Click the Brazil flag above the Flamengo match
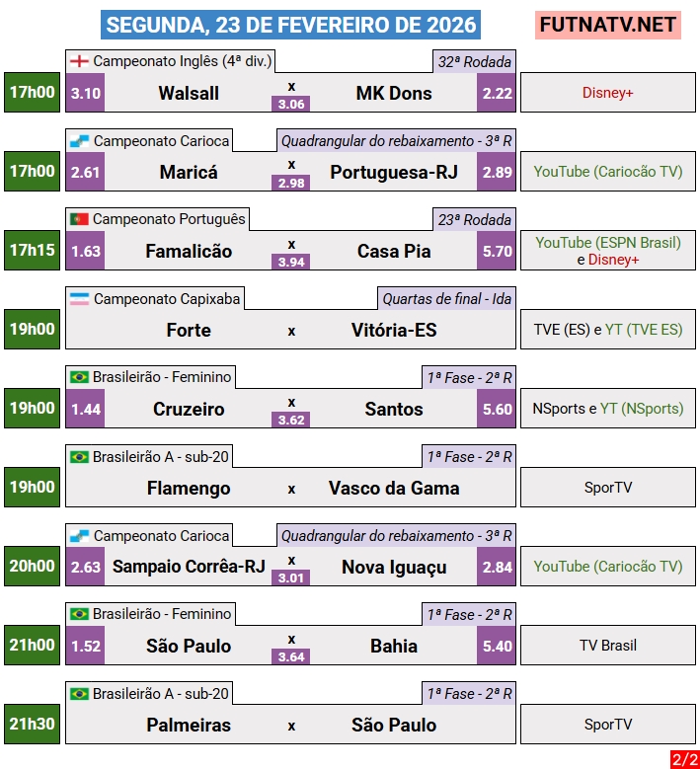 click(x=79, y=456)
